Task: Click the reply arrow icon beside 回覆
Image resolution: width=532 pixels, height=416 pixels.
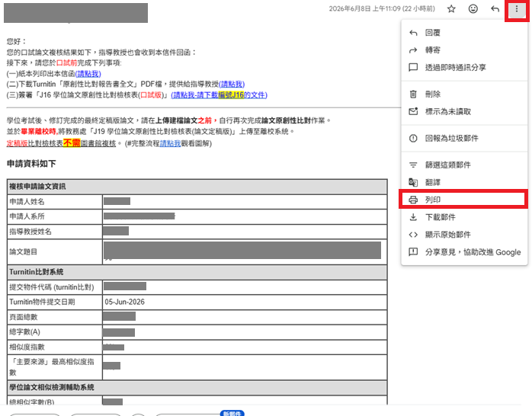Action: (413, 33)
